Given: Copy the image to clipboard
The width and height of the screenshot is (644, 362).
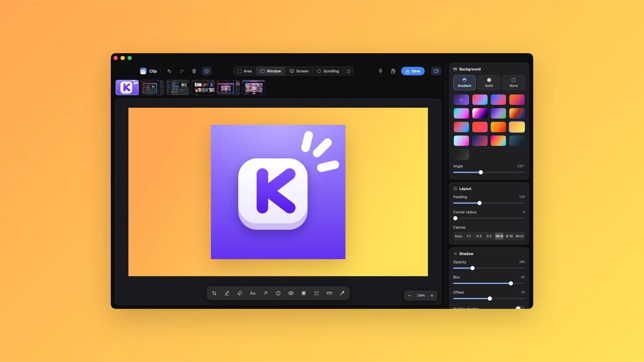Looking at the screenshot, I should pos(393,71).
